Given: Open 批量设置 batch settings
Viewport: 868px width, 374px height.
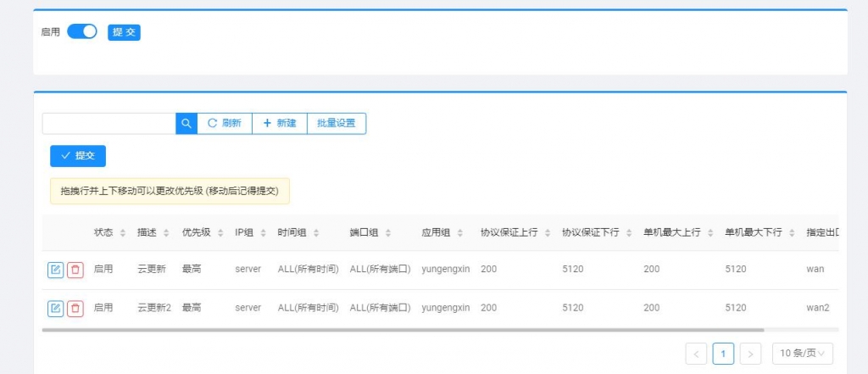Looking at the screenshot, I should coord(337,123).
